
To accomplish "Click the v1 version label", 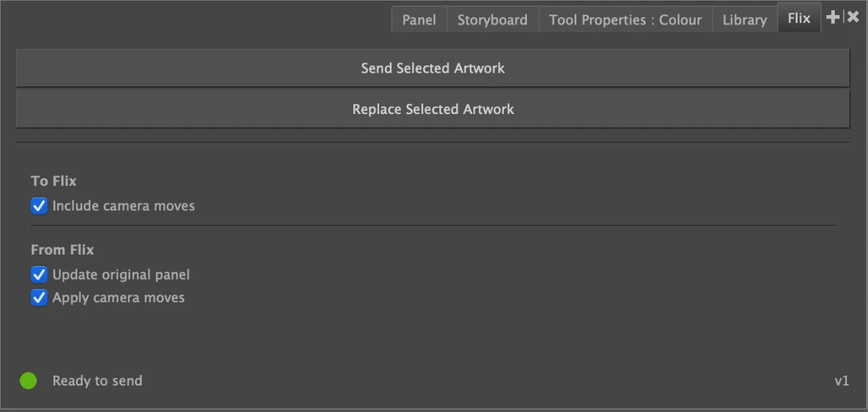I will point(842,381).
